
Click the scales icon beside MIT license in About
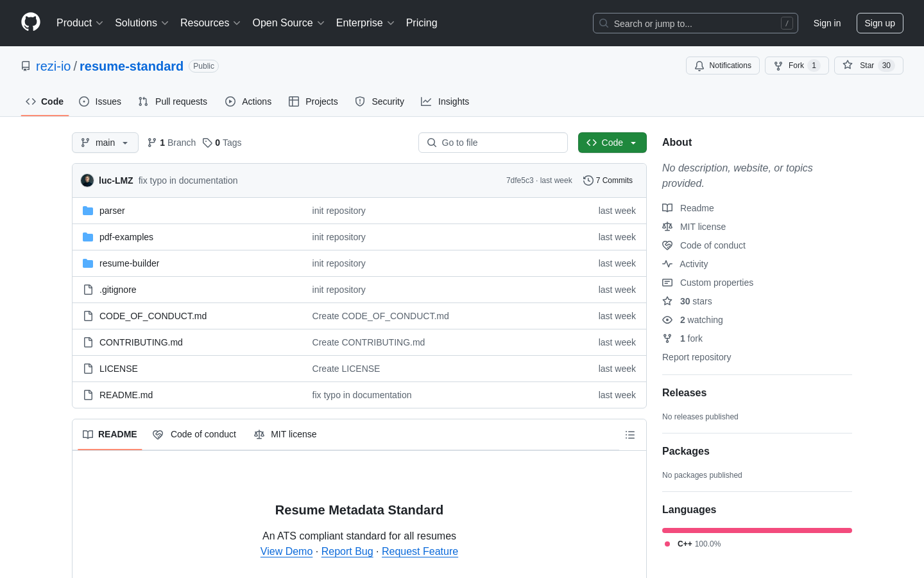(667, 227)
